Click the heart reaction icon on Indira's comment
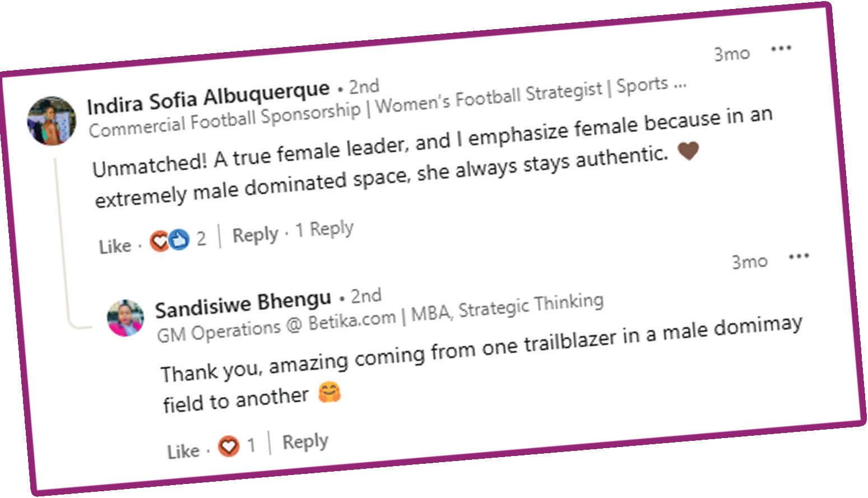 click(160, 241)
